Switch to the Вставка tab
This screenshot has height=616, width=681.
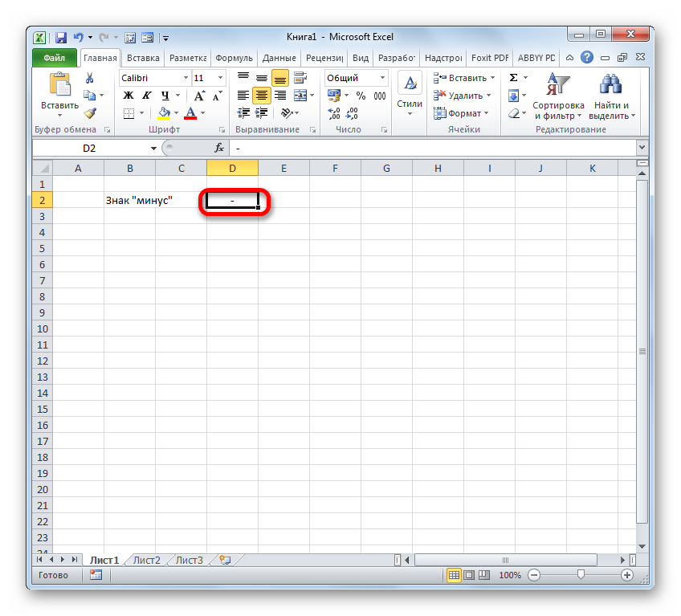(x=143, y=58)
